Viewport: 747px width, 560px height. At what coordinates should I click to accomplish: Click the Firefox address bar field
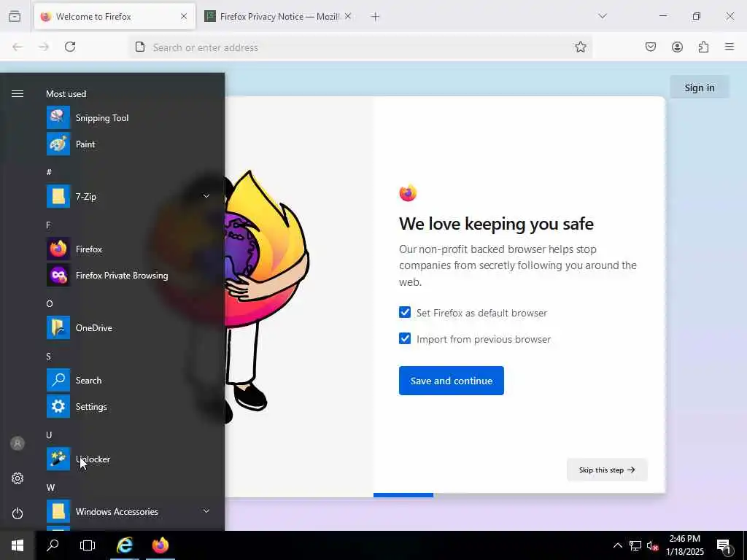coord(360,47)
